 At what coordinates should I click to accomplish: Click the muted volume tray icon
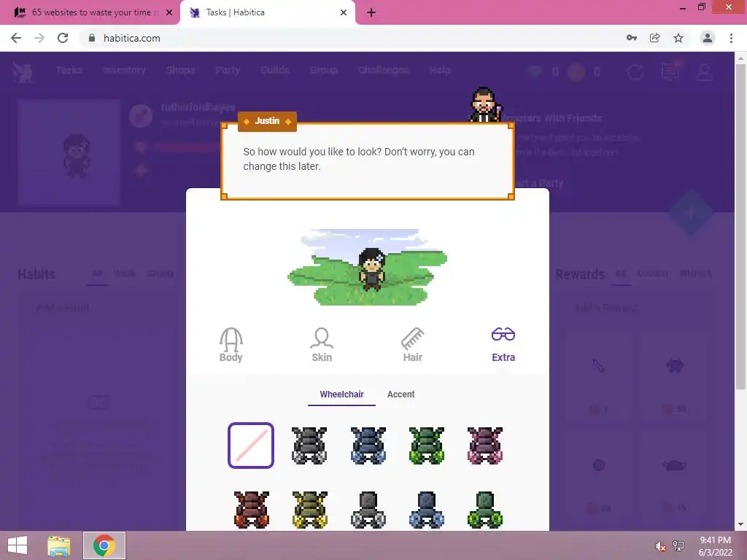tap(660, 546)
